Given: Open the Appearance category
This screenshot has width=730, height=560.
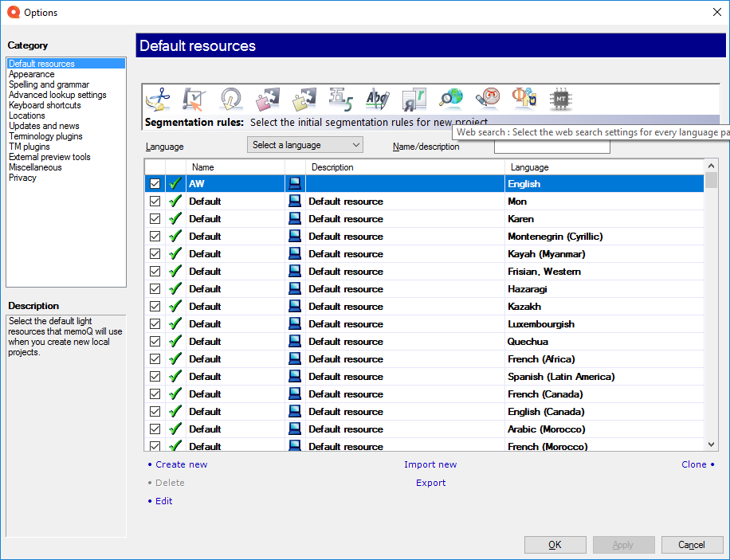Looking at the screenshot, I should (x=32, y=74).
